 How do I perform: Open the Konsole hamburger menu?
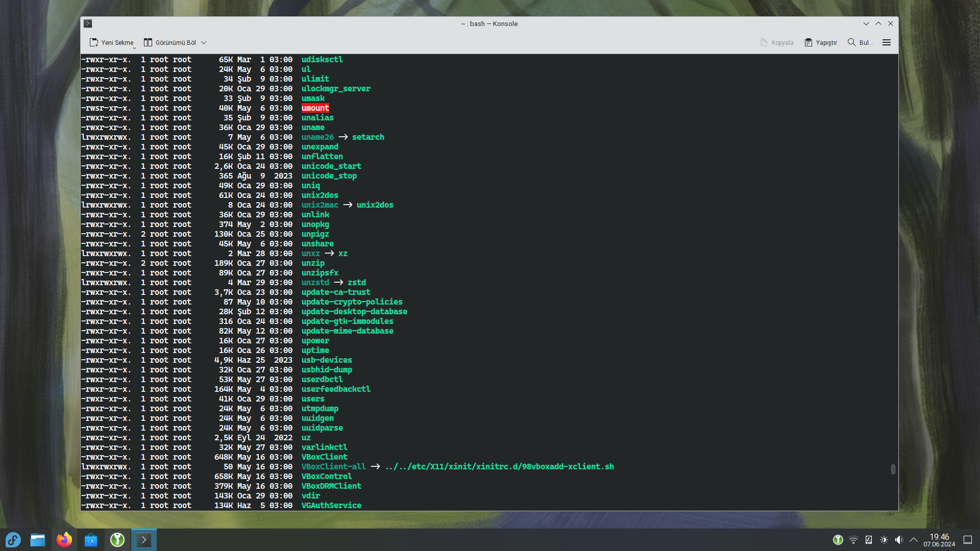pyautogui.click(x=887, y=42)
